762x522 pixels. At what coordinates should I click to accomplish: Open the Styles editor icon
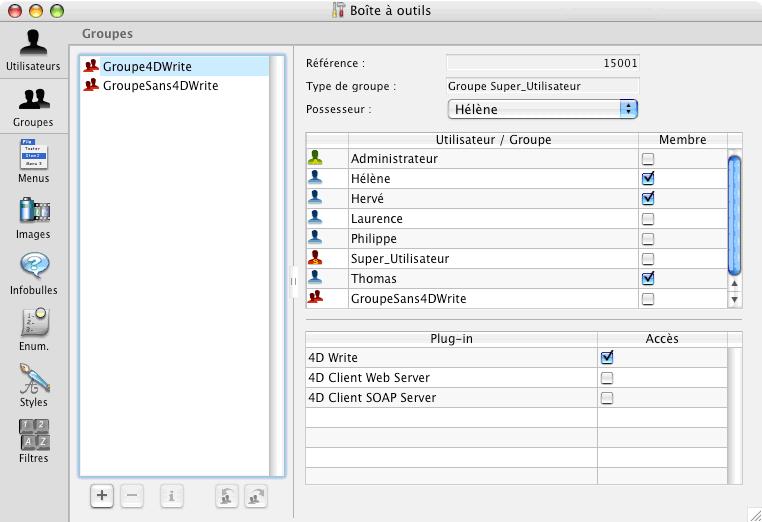(34, 380)
